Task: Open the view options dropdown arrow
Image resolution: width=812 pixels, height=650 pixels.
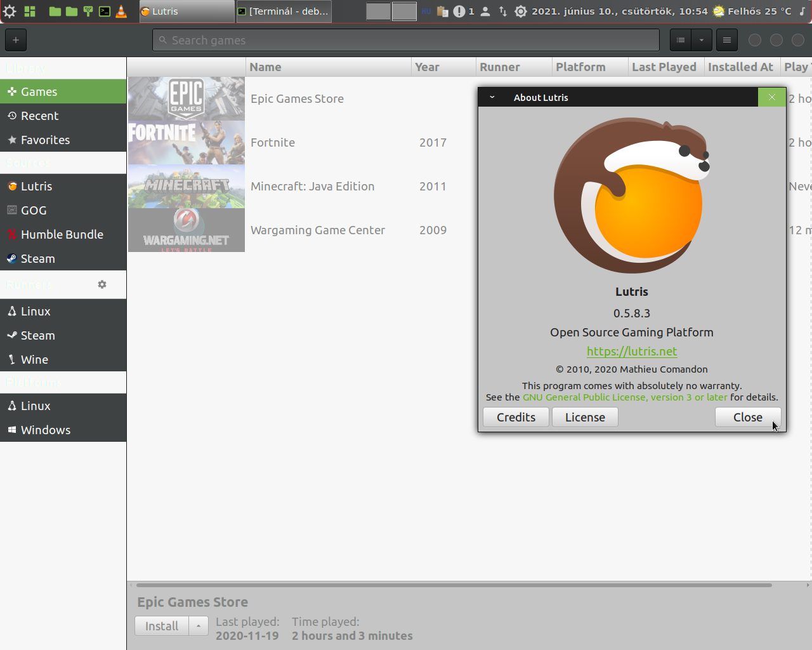Action: (x=702, y=40)
